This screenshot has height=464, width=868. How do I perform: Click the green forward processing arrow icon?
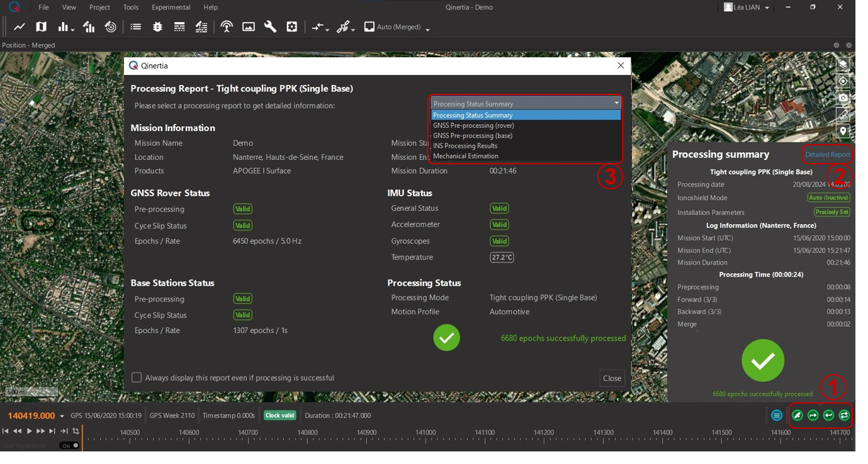click(x=813, y=416)
